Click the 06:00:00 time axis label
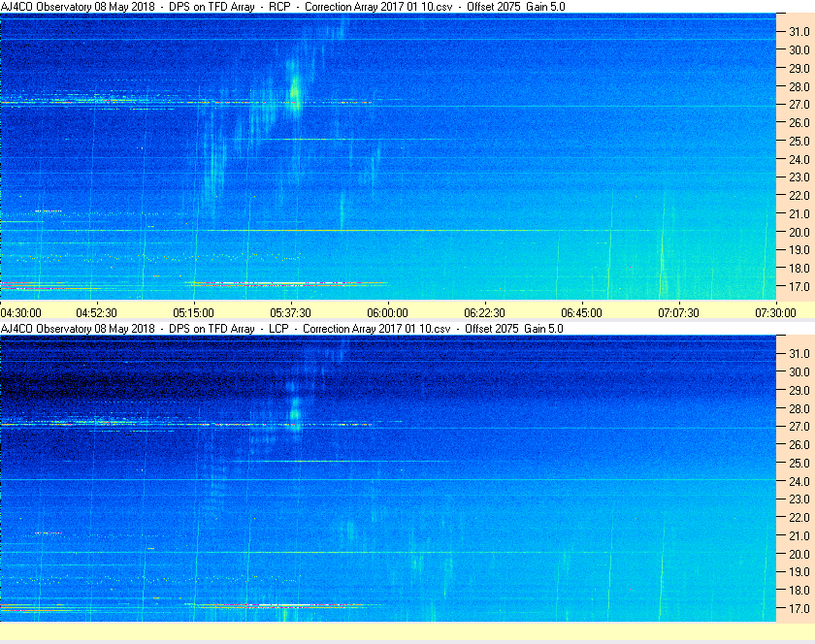 pyautogui.click(x=387, y=313)
